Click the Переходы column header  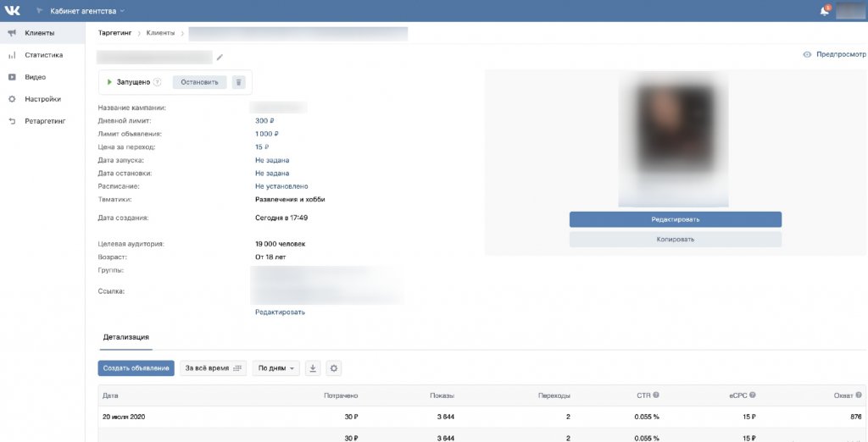[554, 395]
